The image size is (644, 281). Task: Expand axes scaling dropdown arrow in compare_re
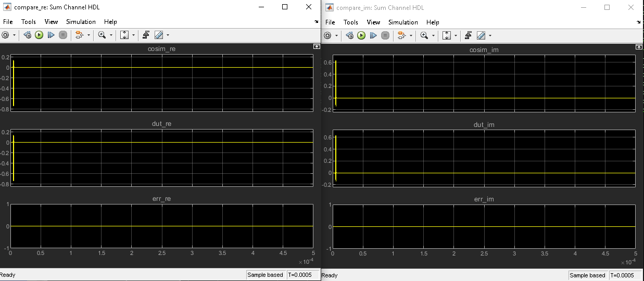point(134,35)
